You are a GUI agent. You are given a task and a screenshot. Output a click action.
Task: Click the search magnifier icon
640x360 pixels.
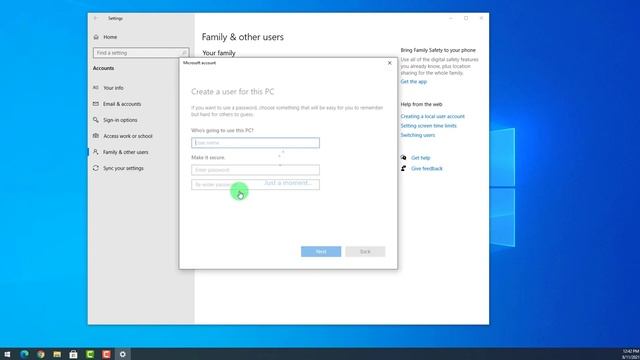tap(184, 53)
